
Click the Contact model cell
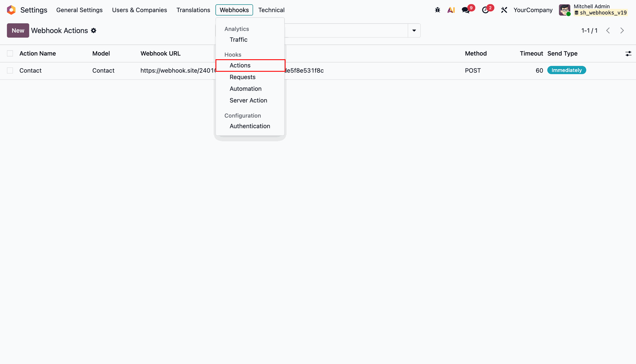103,70
